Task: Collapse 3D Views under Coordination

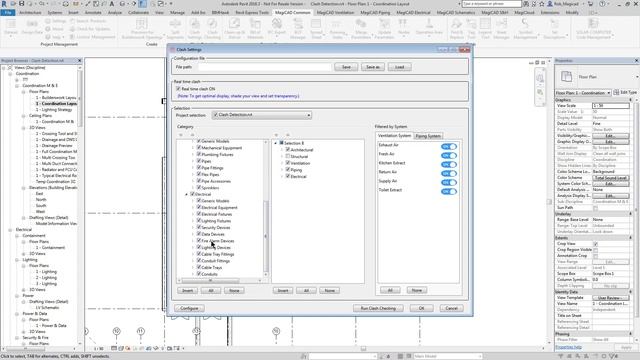Action: click(x=24, y=128)
